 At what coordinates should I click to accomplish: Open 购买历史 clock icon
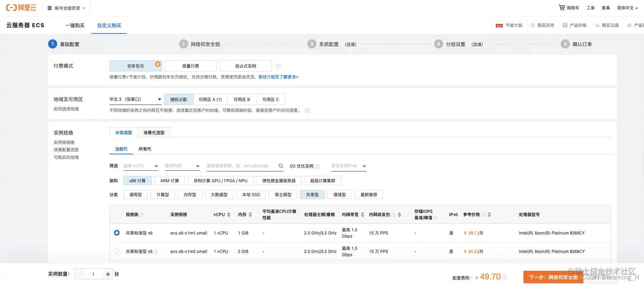click(533, 26)
